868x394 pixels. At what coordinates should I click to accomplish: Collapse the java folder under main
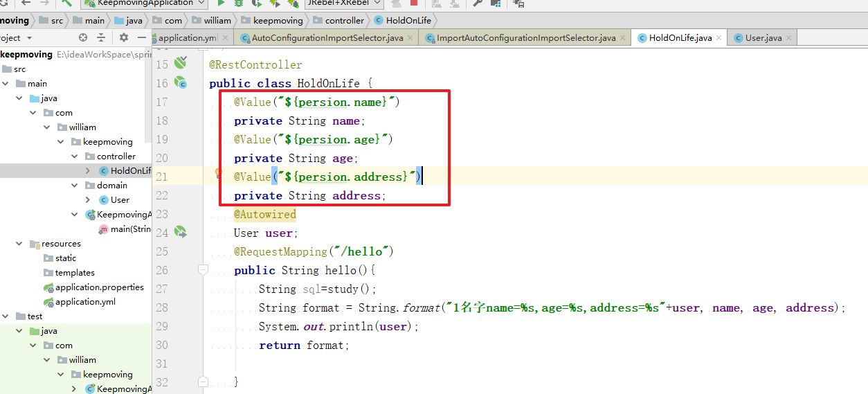click(x=21, y=98)
